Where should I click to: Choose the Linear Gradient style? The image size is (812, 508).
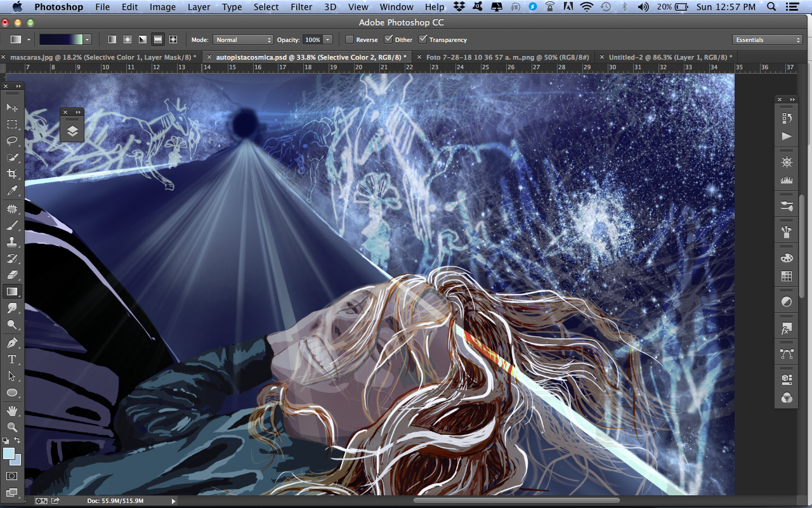(112, 39)
